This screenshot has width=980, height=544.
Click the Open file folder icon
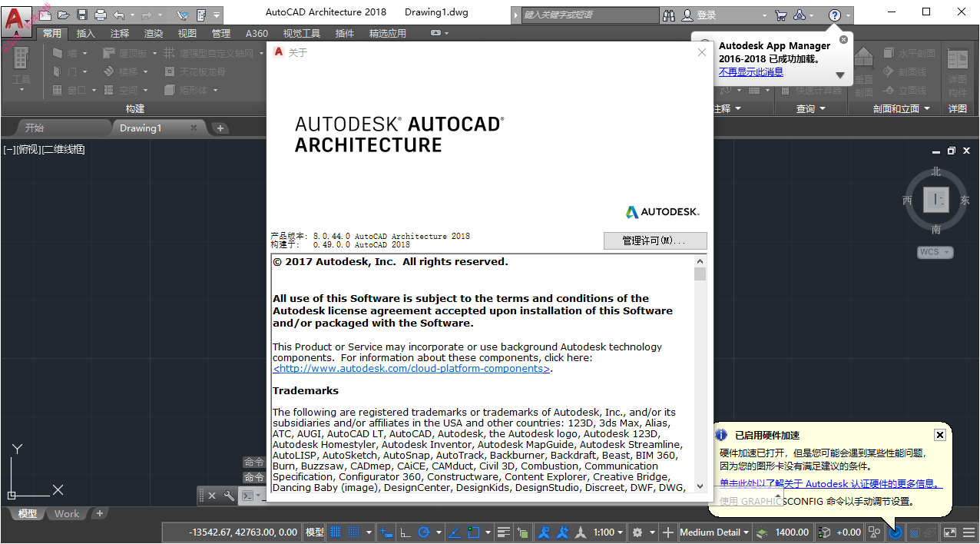coord(64,15)
